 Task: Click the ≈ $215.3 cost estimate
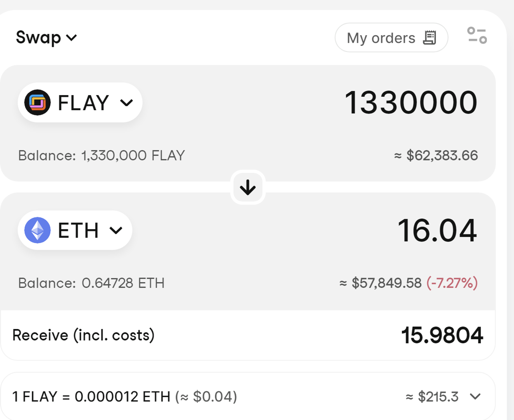(x=432, y=397)
